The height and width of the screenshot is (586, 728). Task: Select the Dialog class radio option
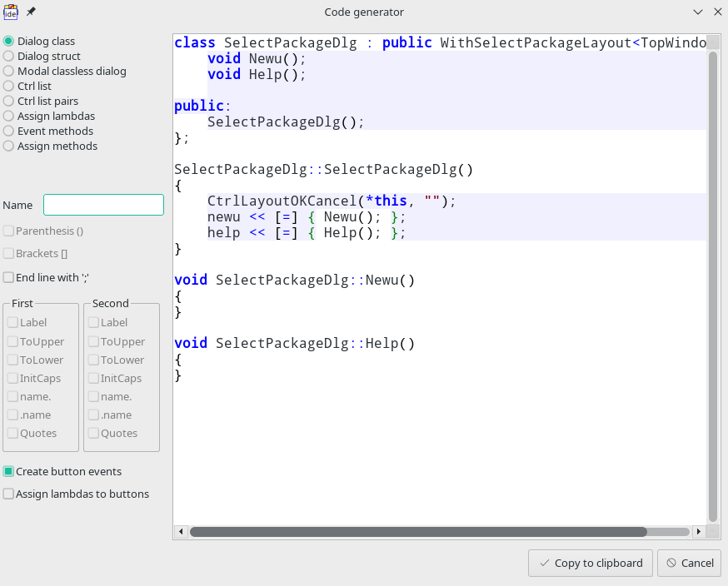pos(8,41)
